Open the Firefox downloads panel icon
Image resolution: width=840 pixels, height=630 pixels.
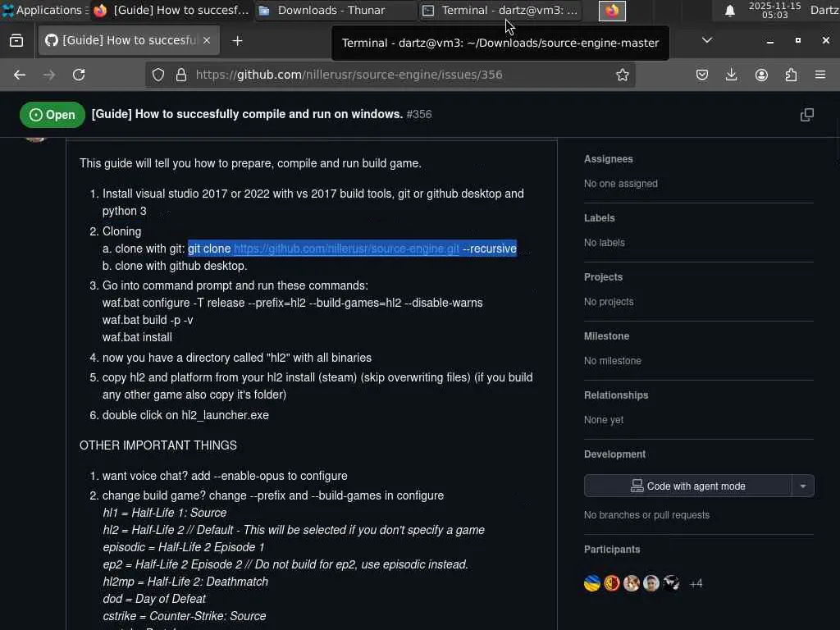pos(731,75)
